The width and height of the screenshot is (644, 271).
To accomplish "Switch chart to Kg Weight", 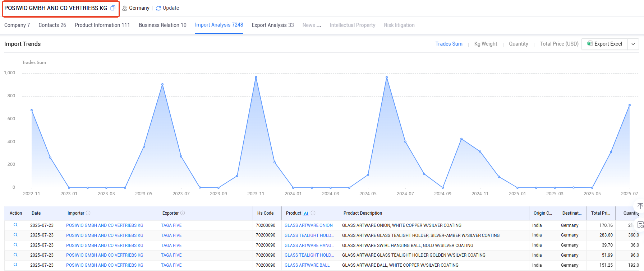I will click(x=486, y=44).
